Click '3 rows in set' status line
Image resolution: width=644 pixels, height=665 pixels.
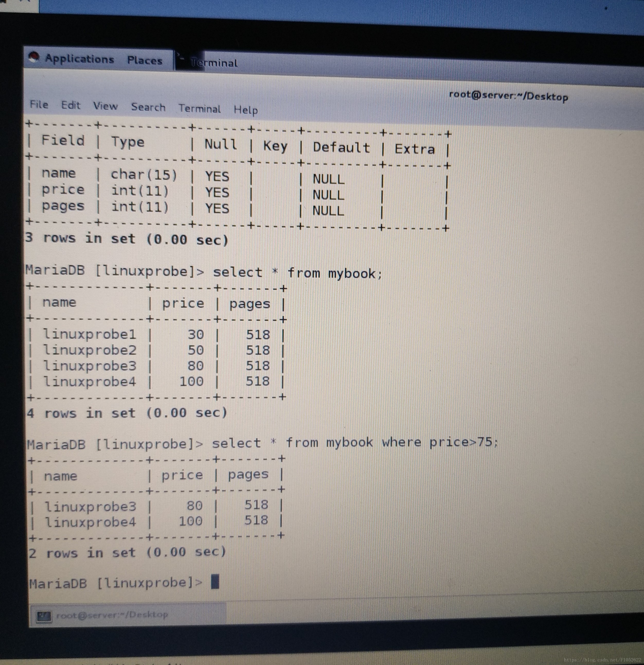[x=127, y=239]
